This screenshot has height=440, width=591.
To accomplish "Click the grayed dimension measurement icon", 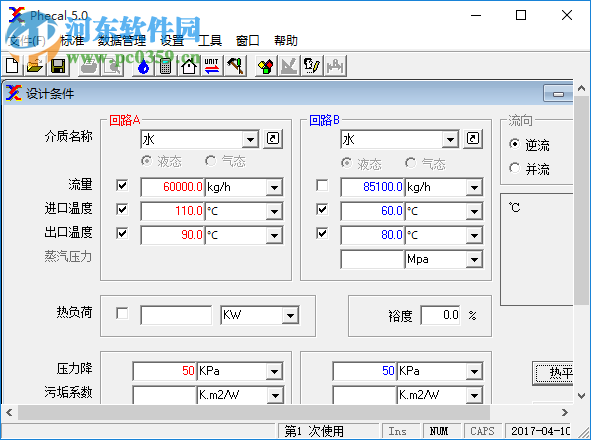I will [x=335, y=66].
